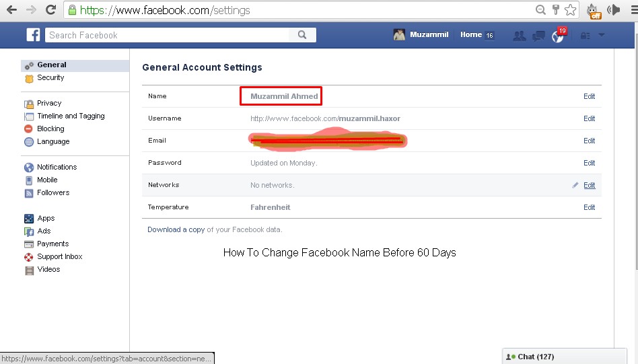The image size is (638, 364).
Task: Open Ads settings in sidebar
Action: click(x=44, y=231)
